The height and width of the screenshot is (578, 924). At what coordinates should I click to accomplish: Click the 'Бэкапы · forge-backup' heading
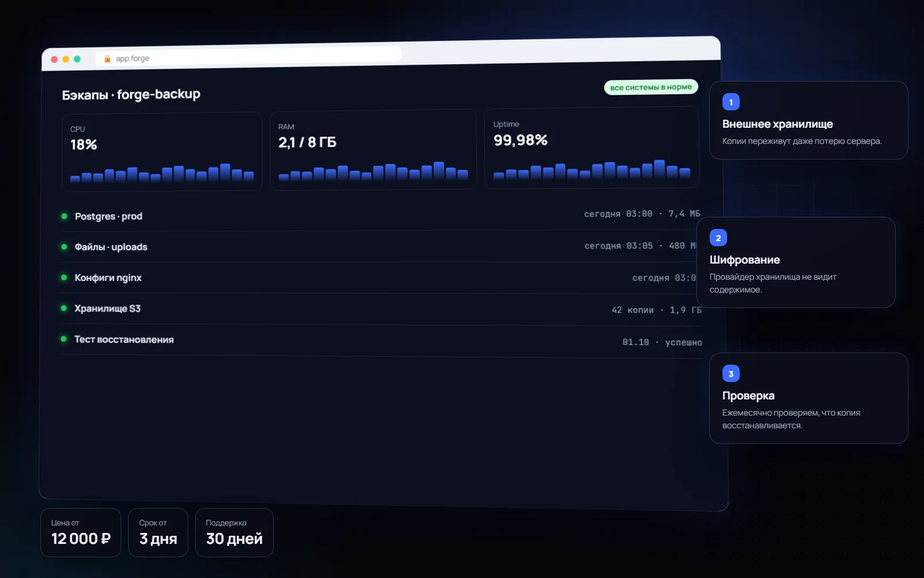(x=131, y=94)
